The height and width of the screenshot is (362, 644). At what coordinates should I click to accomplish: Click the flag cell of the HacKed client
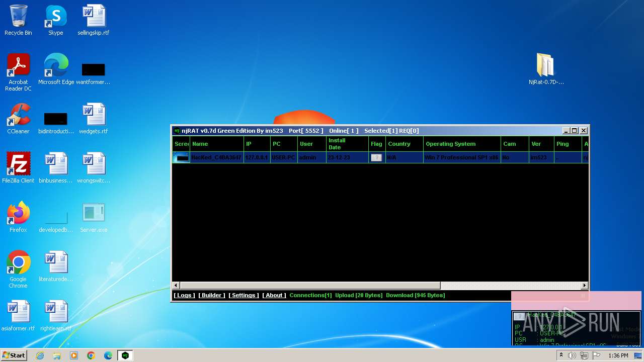(376, 157)
